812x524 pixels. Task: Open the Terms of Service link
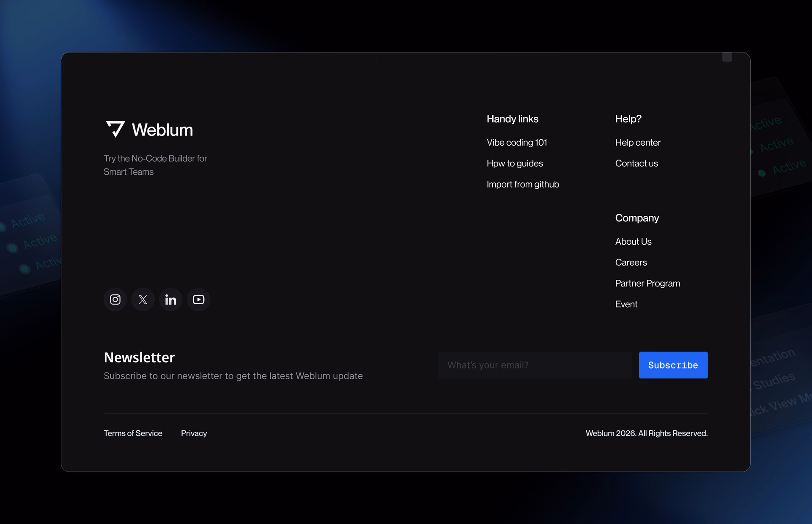point(133,433)
